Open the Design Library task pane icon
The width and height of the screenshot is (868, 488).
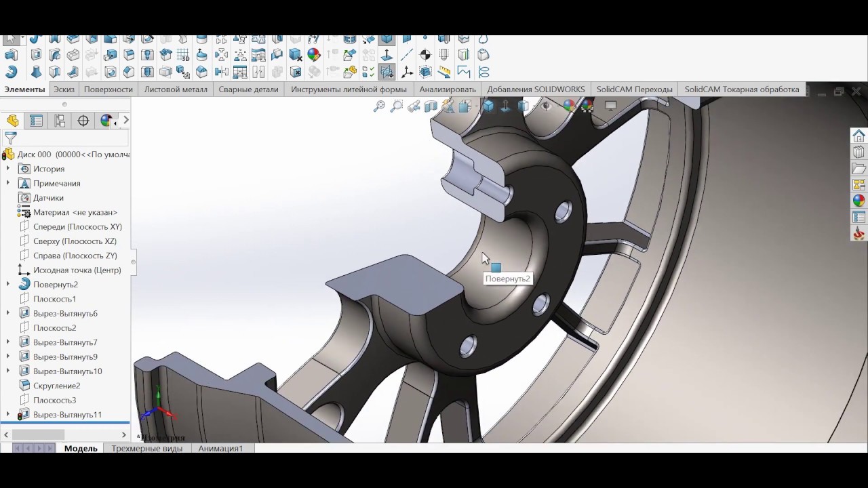(859, 152)
